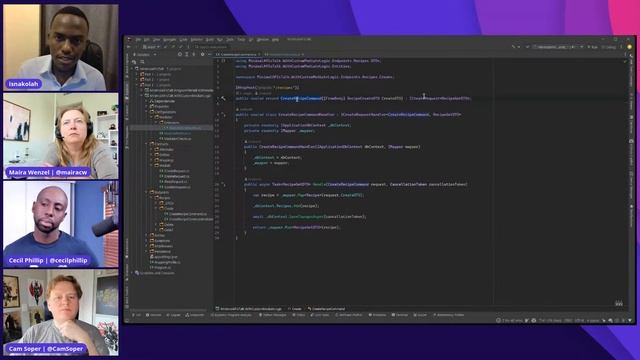Click the gutter marker beside the Handle method

pos(223,184)
